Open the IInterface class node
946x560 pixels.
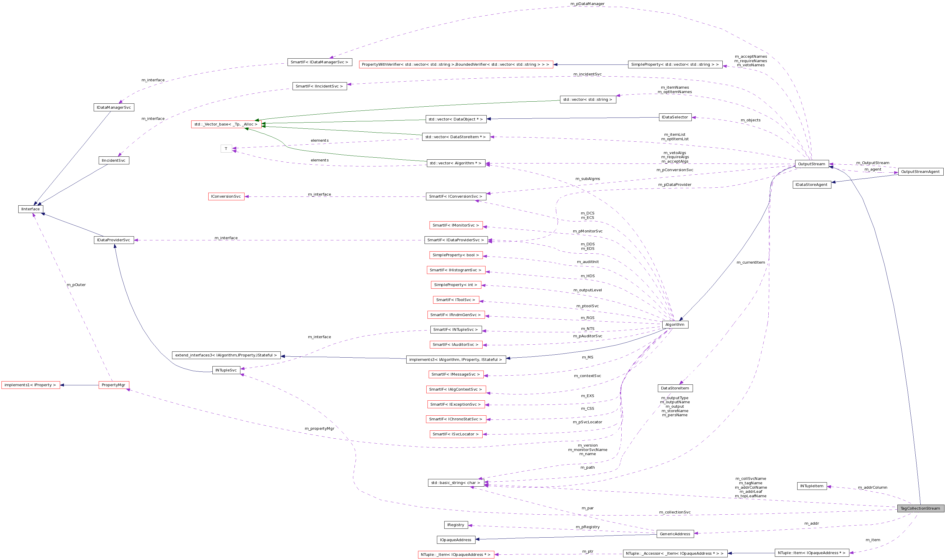pyautogui.click(x=31, y=209)
